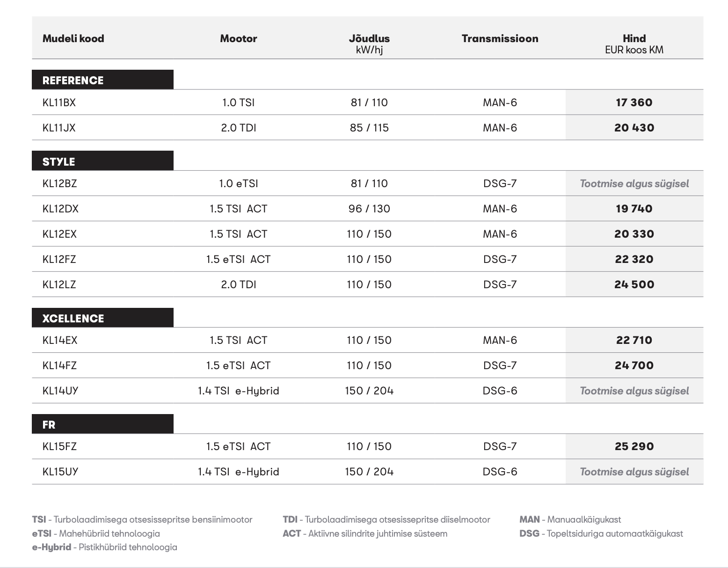Click the DSG legend definition
Screen dimensions: 728x568
[601, 533]
